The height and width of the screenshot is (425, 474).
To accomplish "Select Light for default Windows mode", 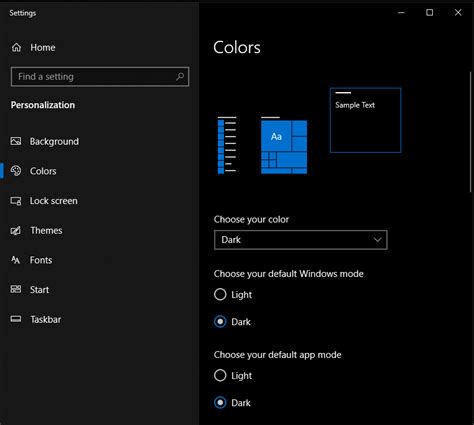I will click(220, 295).
